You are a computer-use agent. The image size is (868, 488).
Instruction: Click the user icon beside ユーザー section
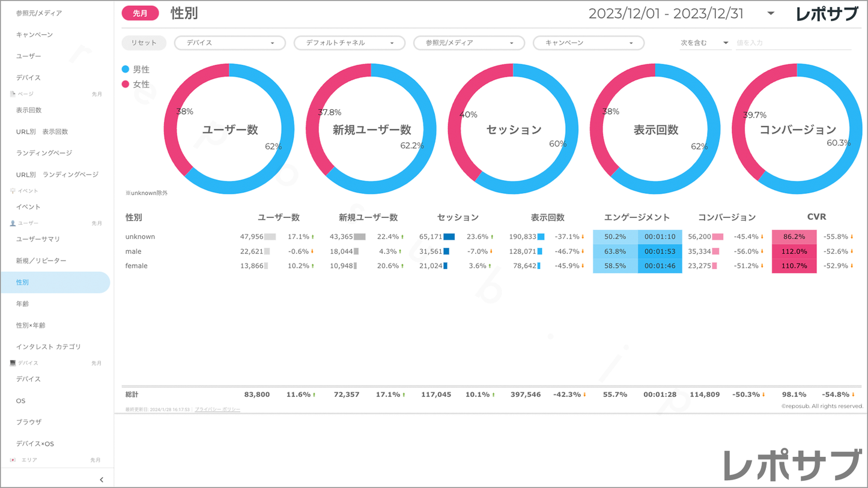point(13,223)
